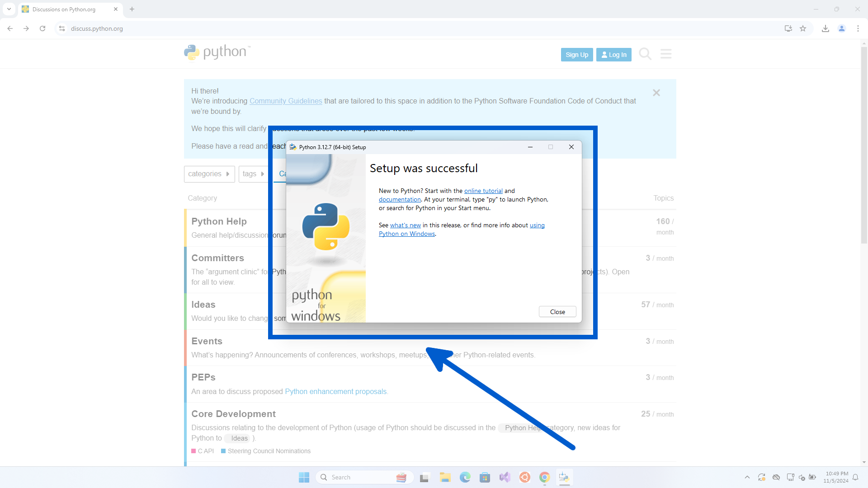Open Chrome's three-dot menu

click(858, 28)
